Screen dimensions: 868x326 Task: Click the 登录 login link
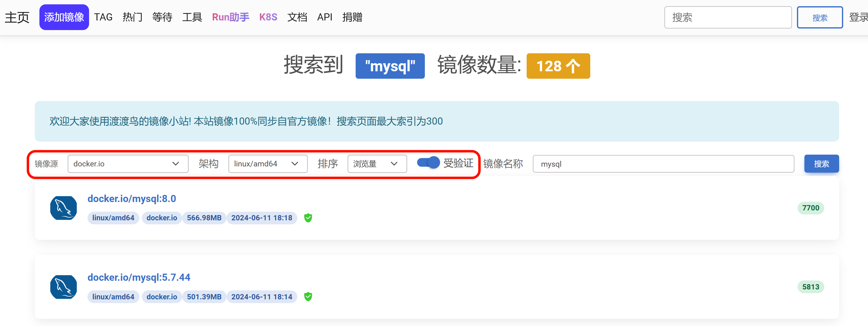858,17
